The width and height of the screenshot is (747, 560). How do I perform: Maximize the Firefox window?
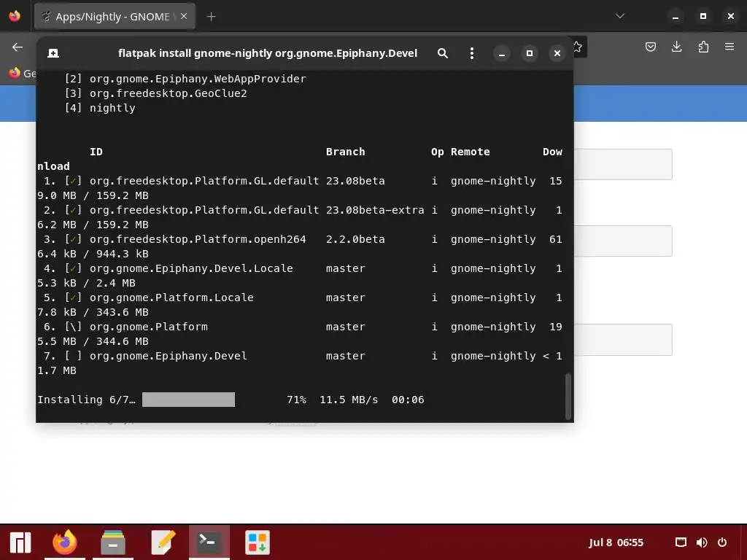[703, 16]
